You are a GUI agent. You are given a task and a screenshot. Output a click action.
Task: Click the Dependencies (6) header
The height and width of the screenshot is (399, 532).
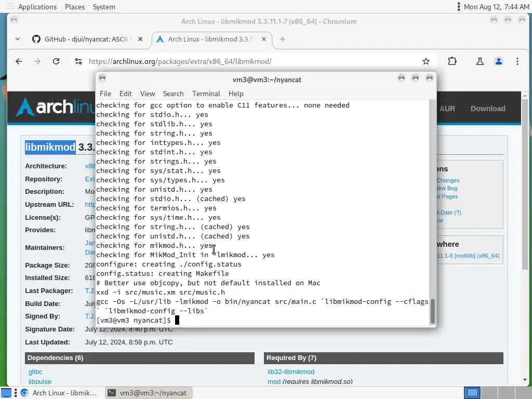139,358
